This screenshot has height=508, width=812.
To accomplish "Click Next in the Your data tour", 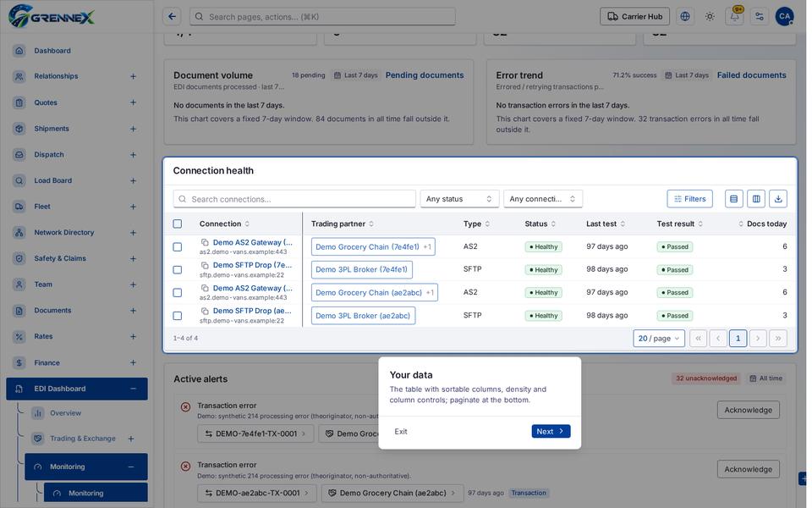I will [x=551, y=431].
